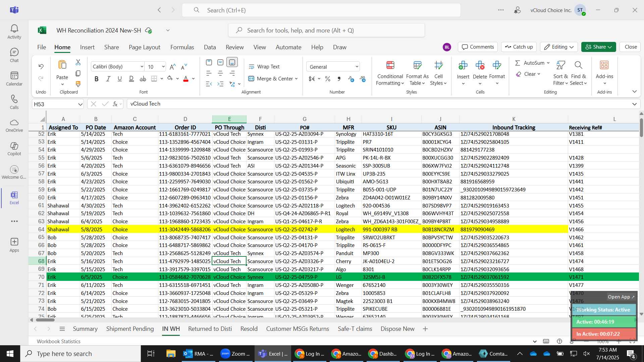
Task: Apply the yellow Fill Color bucket
Action: [170, 79]
